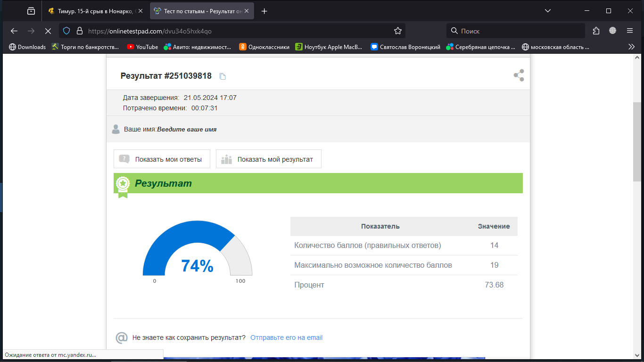The height and width of the screenshot is (362, 644).
Task: Open the московская область bookmark
Action: click(556, 47)
